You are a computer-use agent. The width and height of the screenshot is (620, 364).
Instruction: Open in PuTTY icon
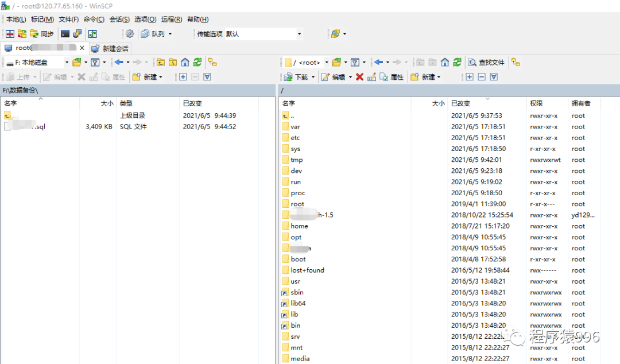[x=77, y=34]
